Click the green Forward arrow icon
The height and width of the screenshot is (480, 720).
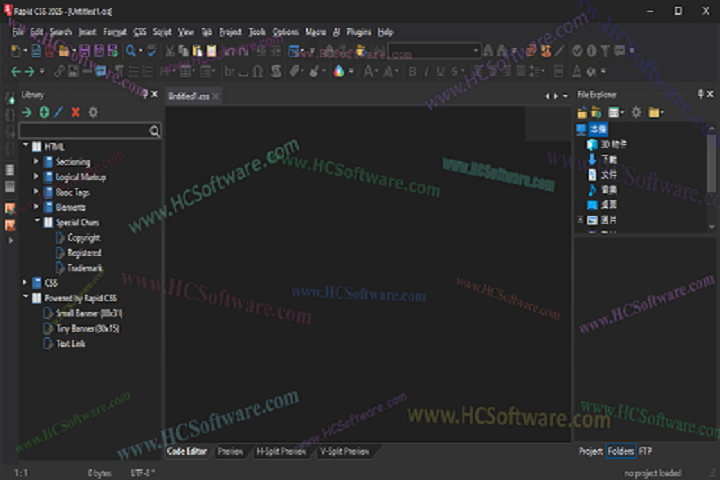29,72
